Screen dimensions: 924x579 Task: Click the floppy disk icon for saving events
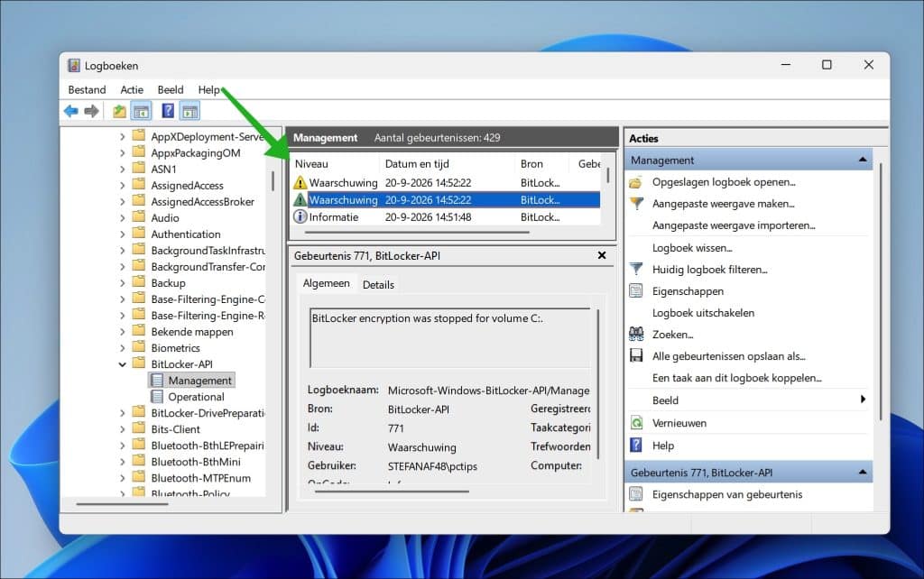(x=636, y=355)
